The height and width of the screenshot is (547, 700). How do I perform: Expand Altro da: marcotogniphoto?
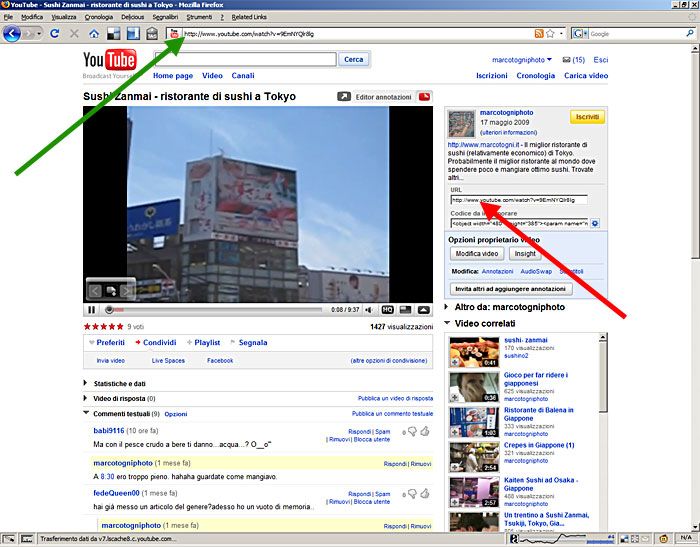click(446, 307)
